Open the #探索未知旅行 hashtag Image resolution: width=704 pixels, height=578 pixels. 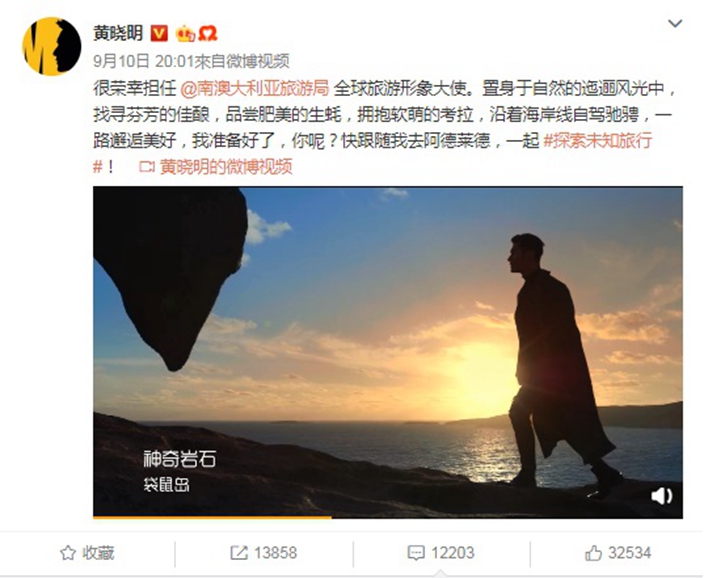point(597,141)
